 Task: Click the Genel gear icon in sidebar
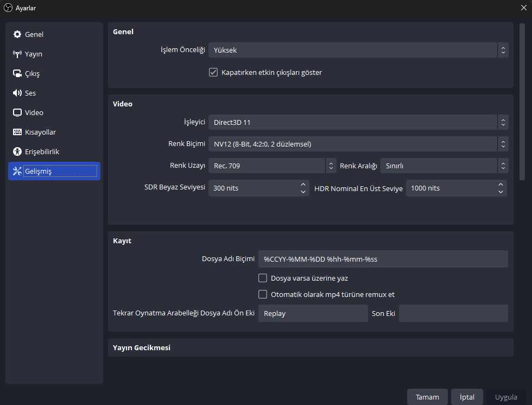(17, 34)
